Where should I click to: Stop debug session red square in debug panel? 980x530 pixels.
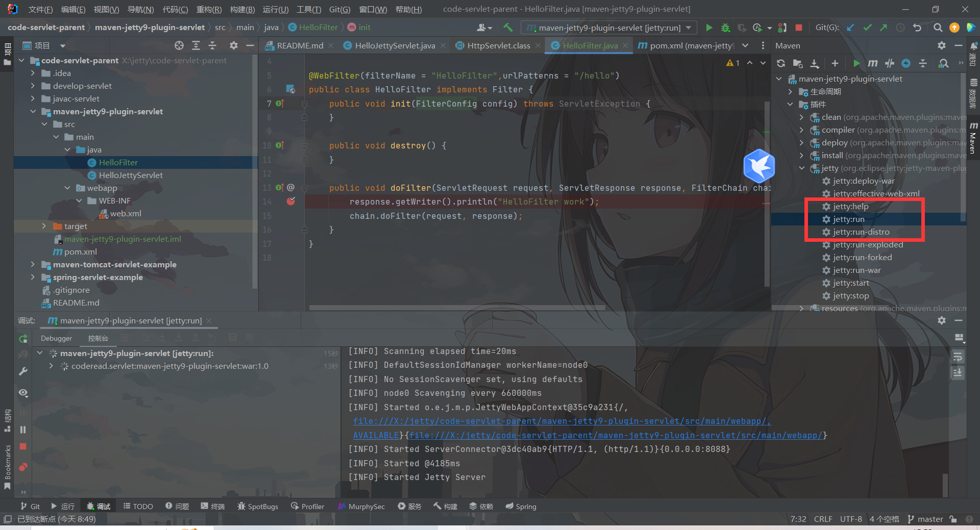23,446
